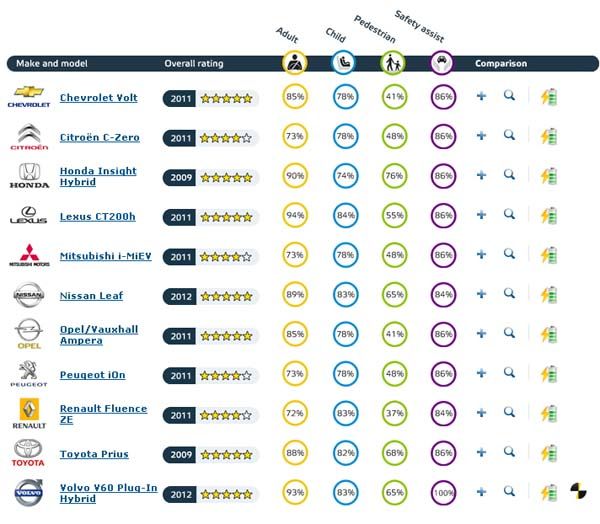Image resolution: width=600 pixels, height=524 pixels.
Task: Click the battery icon for Peugeot iOn
Action: click(x=549, y=374)
